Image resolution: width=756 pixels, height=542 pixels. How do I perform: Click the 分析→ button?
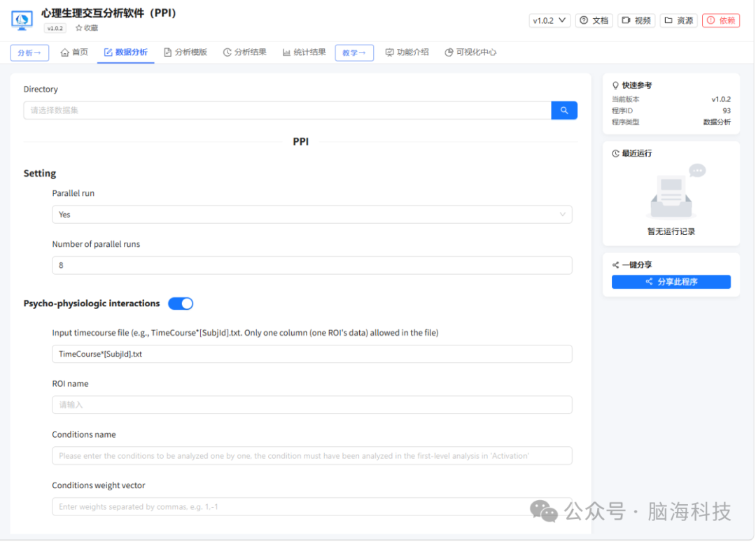[29, 52]
